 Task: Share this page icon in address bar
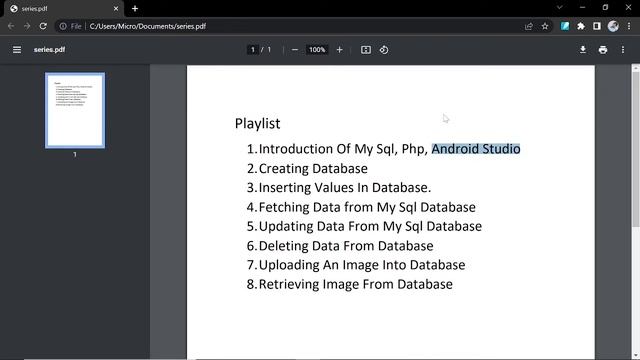coord(529,26)
